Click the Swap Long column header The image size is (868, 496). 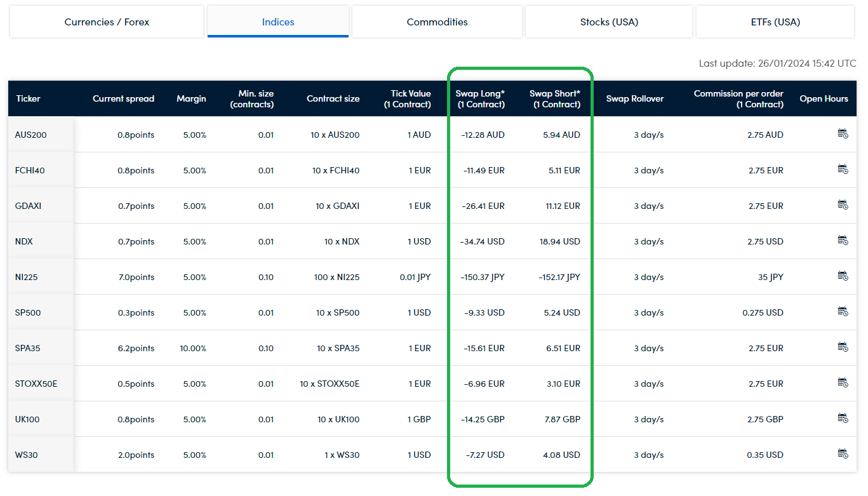pyautogui.click(x=480, y=99)
